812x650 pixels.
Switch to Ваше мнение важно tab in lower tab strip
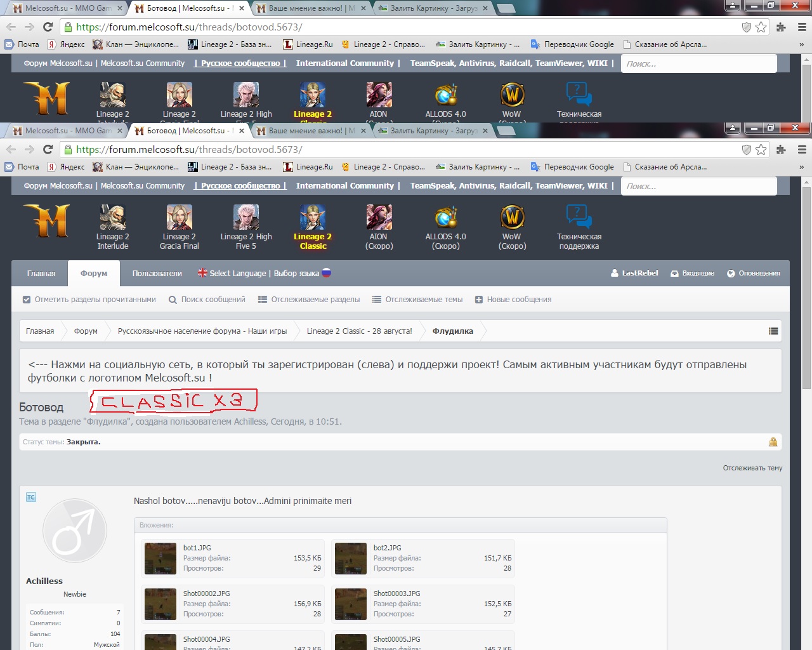click(x=311, y=131)
